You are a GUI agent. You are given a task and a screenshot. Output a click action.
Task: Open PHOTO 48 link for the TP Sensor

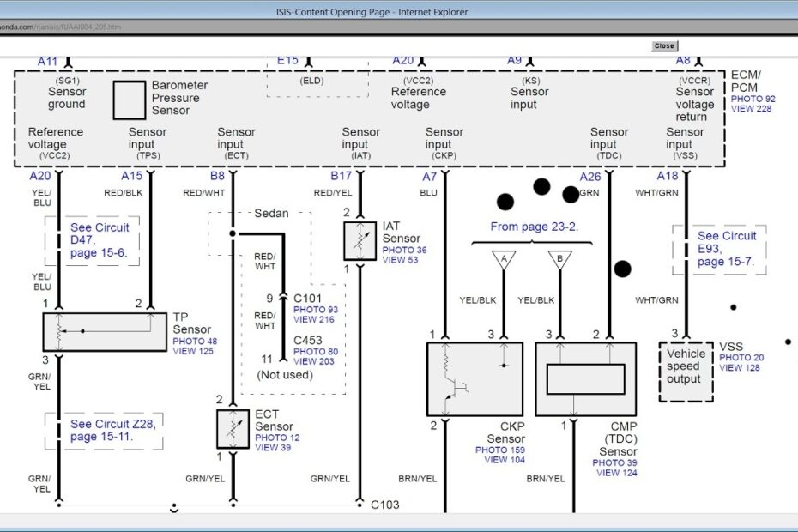195,340
